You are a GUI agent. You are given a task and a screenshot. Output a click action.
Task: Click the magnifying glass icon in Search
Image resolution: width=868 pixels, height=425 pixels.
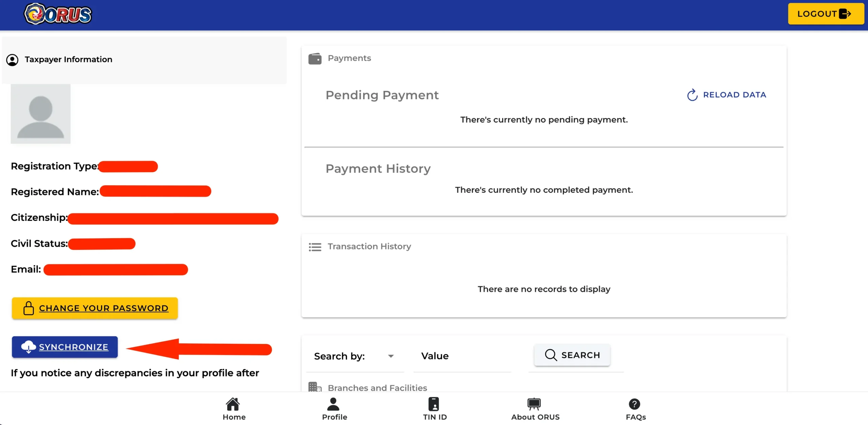(x=551, y=355)
